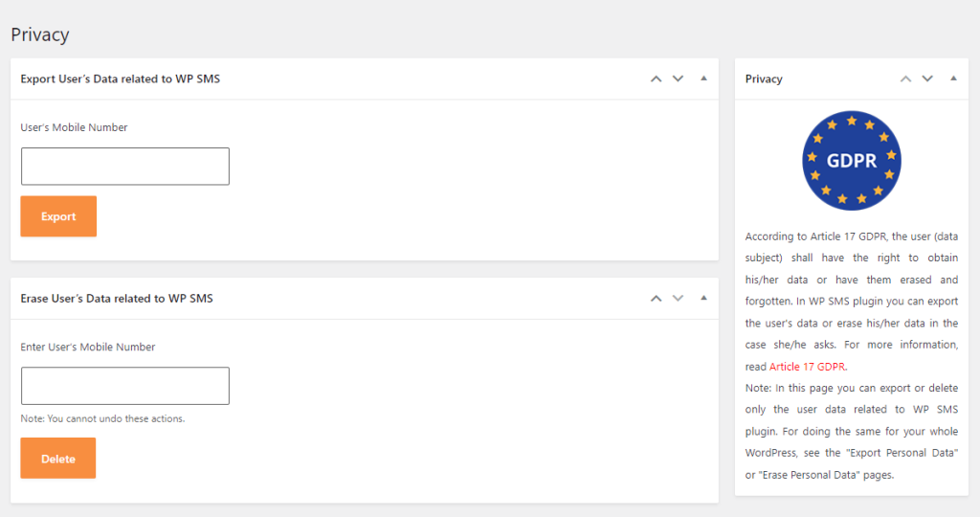Click the "Enter User's Mobile Number" label
The height and width of the screenshot is (517, 980).
pos(88,347)
